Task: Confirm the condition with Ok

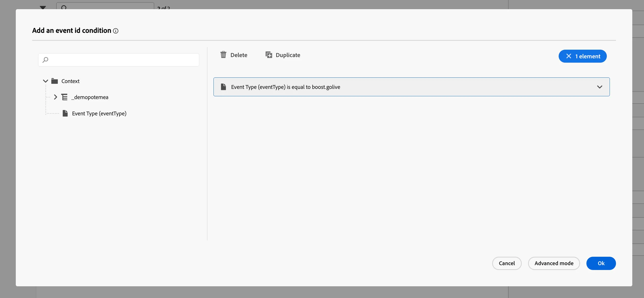Action: (x=601, y=263)
